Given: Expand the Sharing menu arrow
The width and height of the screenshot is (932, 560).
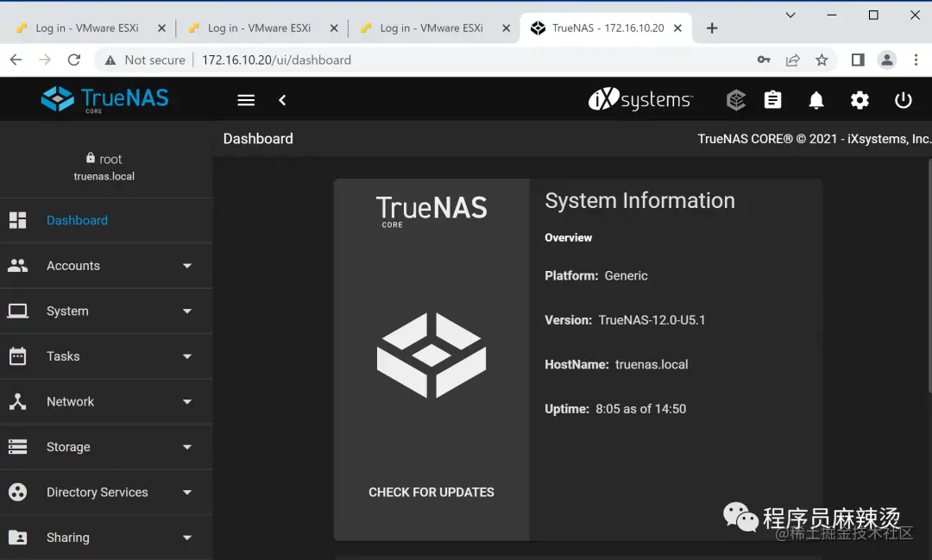Looking at the screenshot, I should pyautogui.click(x=187, y=538).
